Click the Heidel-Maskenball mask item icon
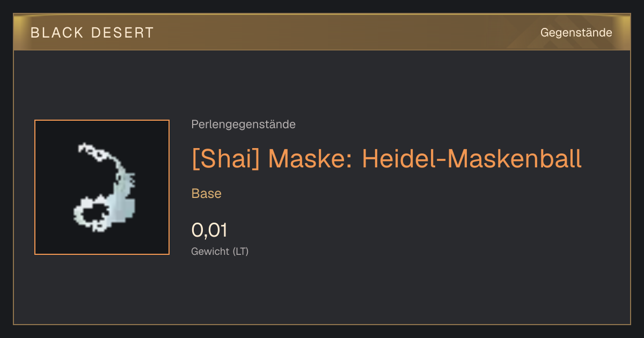644x338 pixels. click(105, 187)
